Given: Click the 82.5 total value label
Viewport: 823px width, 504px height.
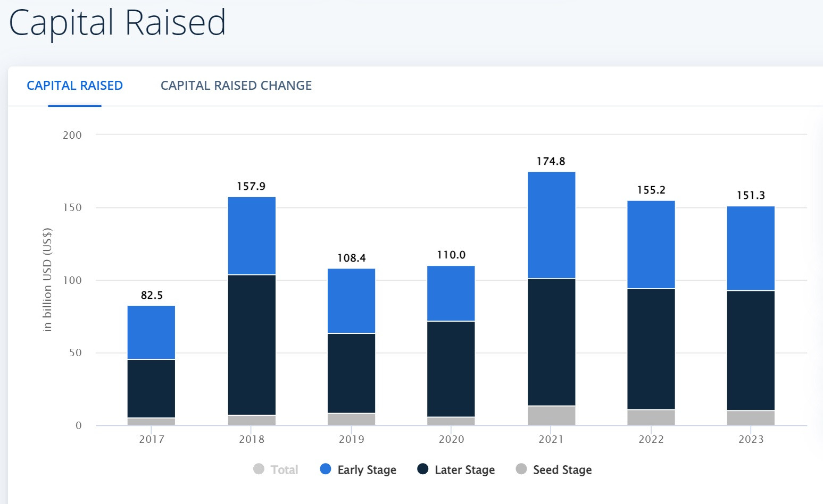Looking at the screenshot, I should (152, 295).
